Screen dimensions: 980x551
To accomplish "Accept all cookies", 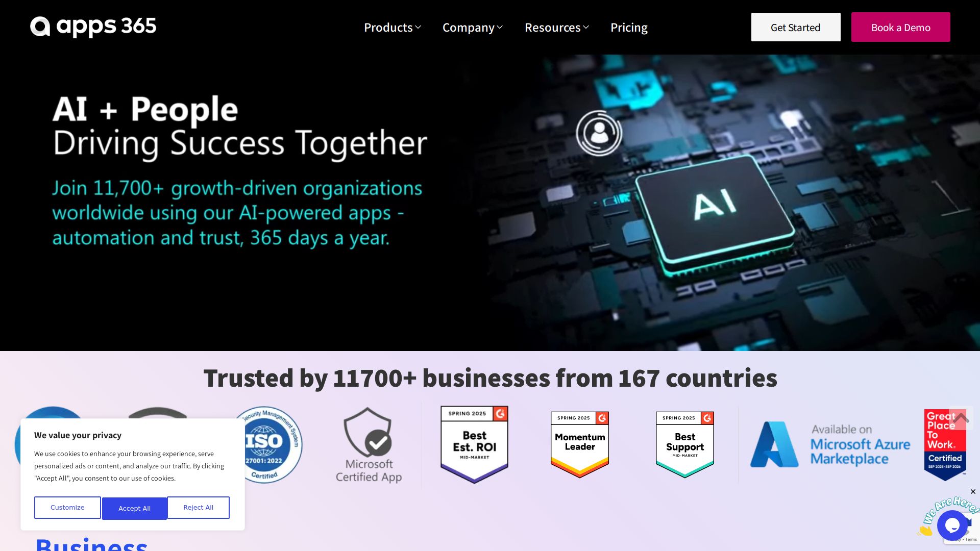I will (x=134, y=508).
